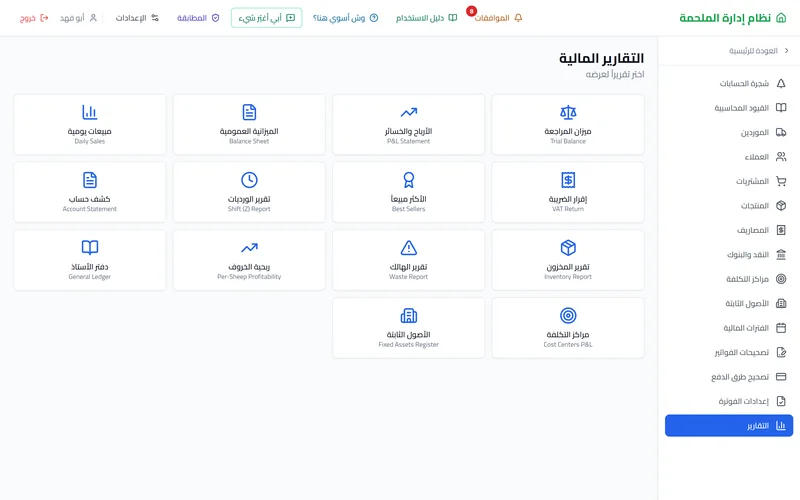This screenshot has height=500, width=800.
Task: Click the dollar receipt icon for VAT Return
Action: tap(568, 180)
